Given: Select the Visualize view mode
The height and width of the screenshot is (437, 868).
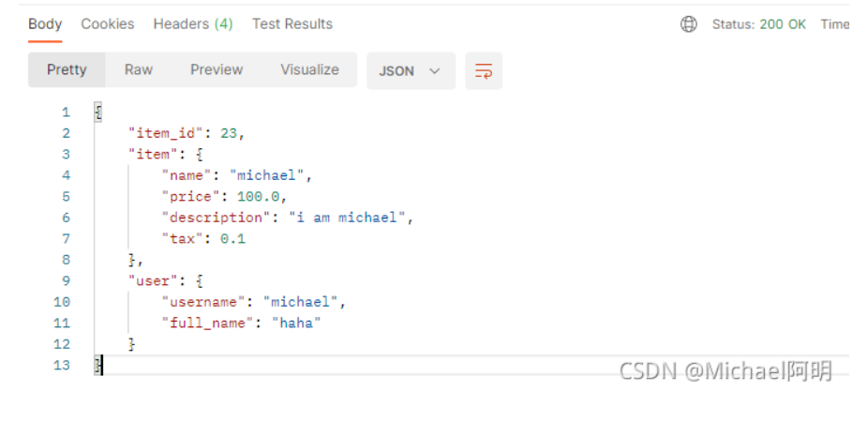Looking at the screenshot, I should pos(309,69).
